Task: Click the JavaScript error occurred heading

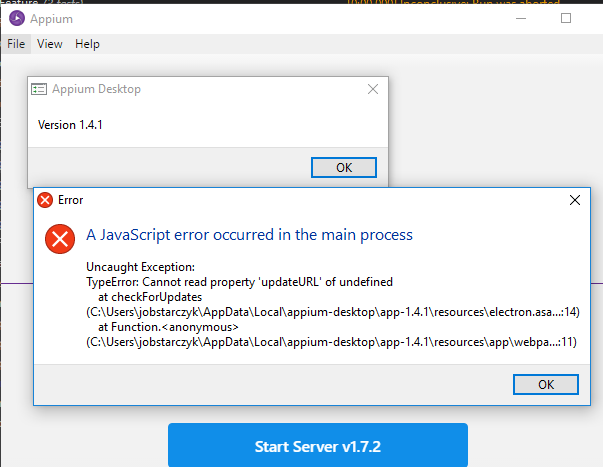Action: (x=249, y=235)
